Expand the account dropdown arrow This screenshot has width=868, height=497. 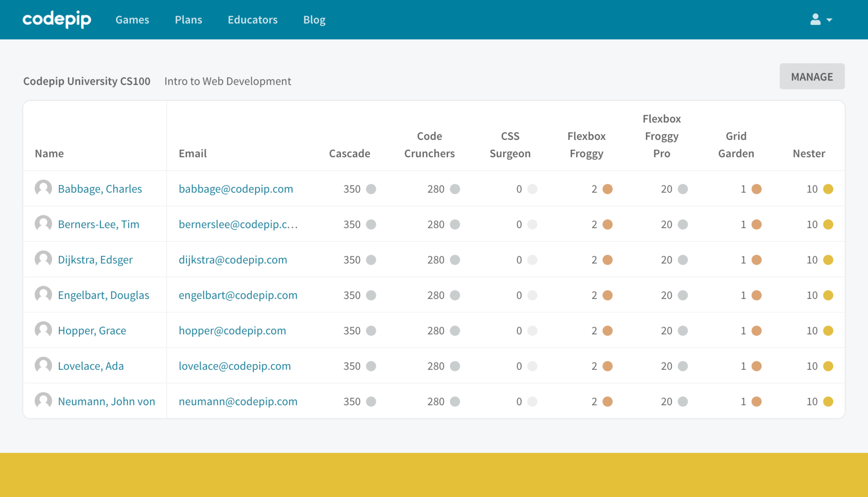tap(829, 20)
